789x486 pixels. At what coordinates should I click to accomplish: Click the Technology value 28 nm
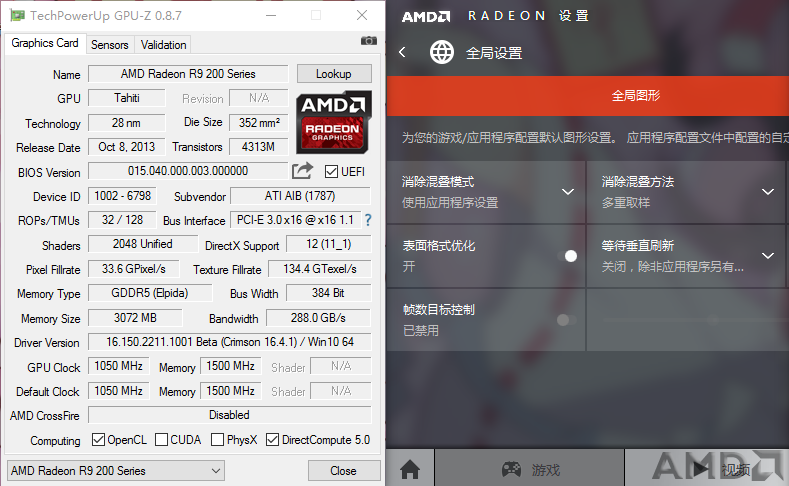[x=126, y=123]
